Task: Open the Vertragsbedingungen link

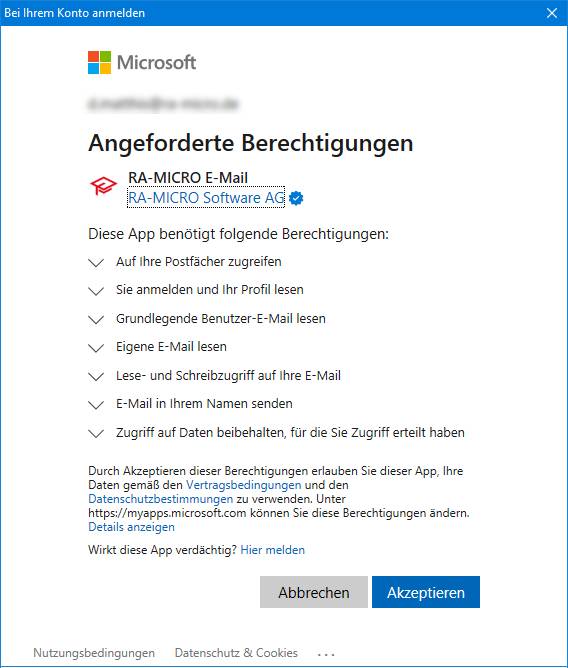Action: pyautogui.click(x=244, y=485)
